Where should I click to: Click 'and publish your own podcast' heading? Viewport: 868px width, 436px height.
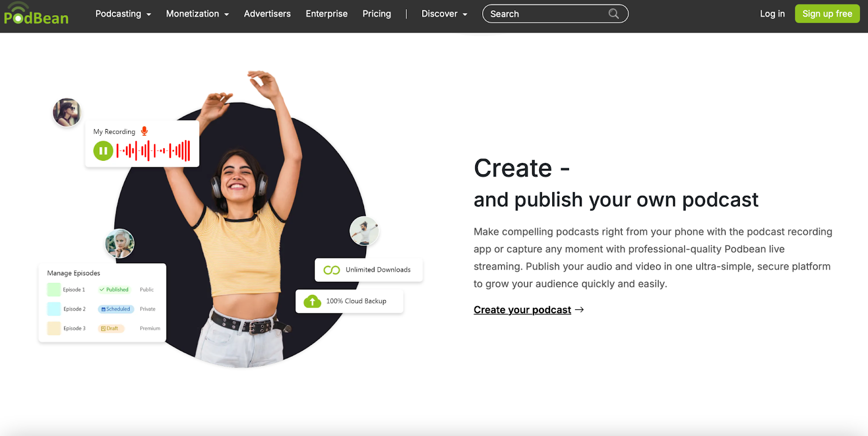[x=616, y=200]
